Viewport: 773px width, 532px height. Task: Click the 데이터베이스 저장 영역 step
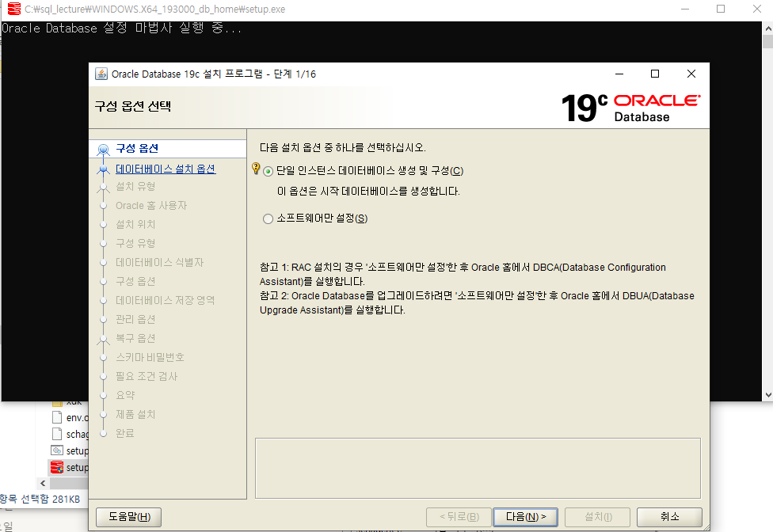pos(166,301)
